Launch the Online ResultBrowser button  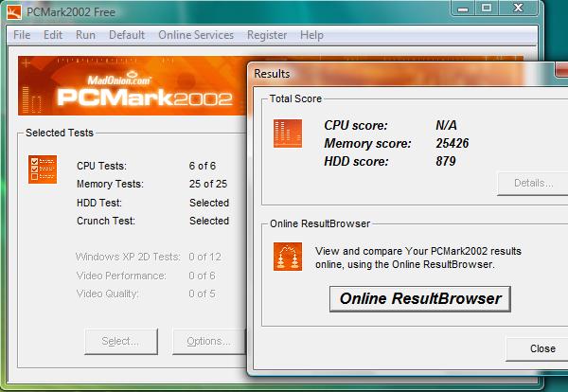coord(420,299)
